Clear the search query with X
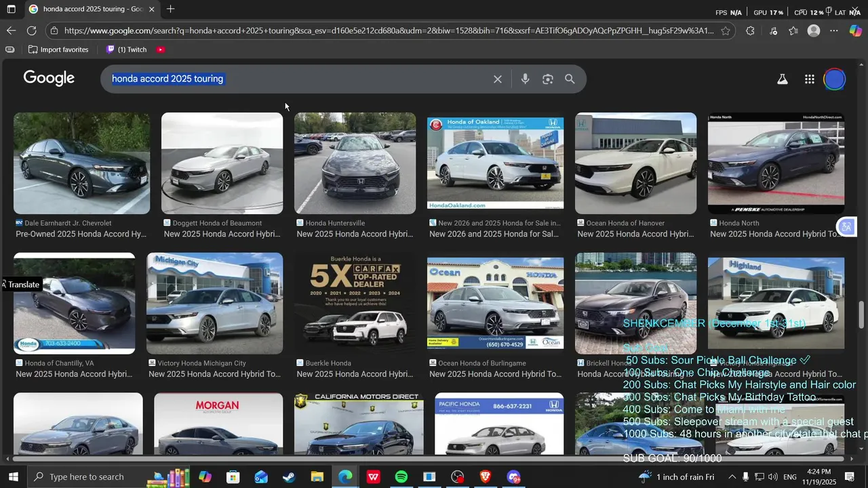Viewport: 868px width, 488px height. (498, 79)
